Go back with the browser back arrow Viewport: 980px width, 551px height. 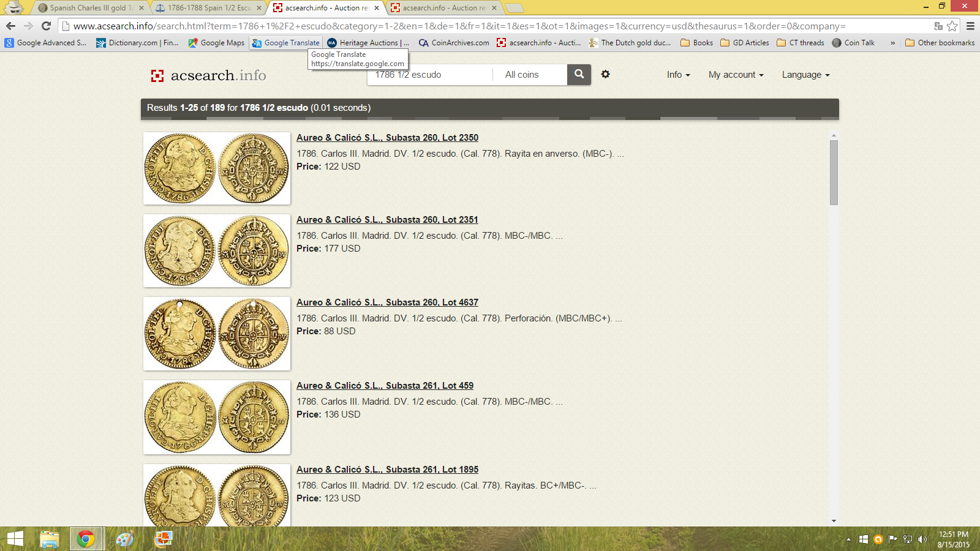click(10, 26)
